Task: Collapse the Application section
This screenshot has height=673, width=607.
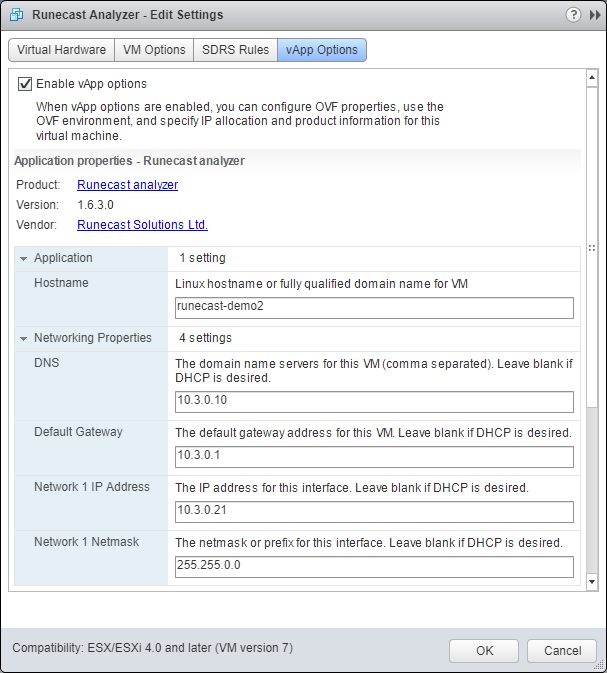Action: click(24, 258)
